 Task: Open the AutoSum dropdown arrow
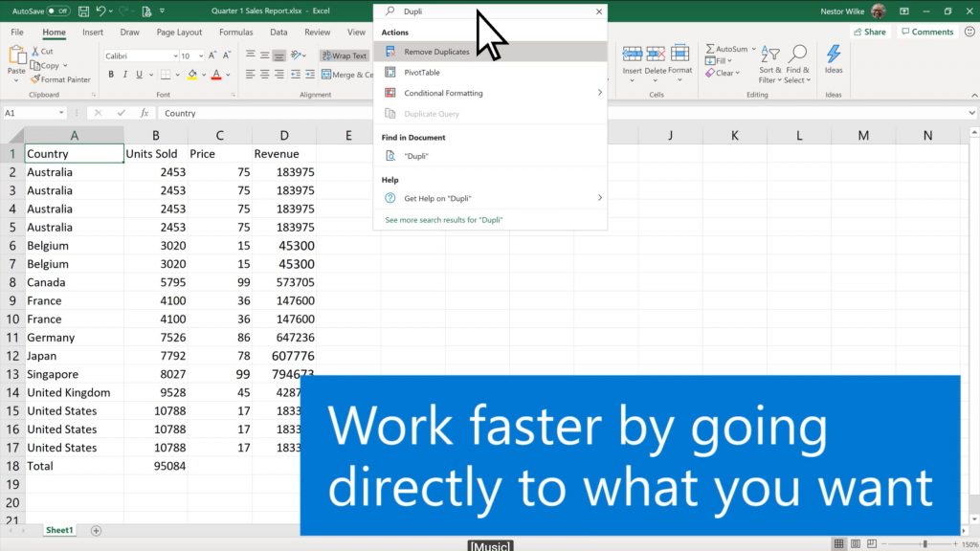754,49
